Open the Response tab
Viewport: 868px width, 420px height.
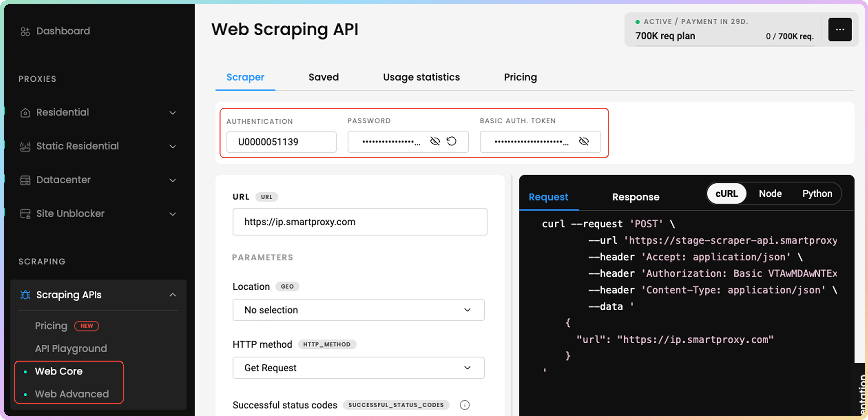tap(635, 197)
